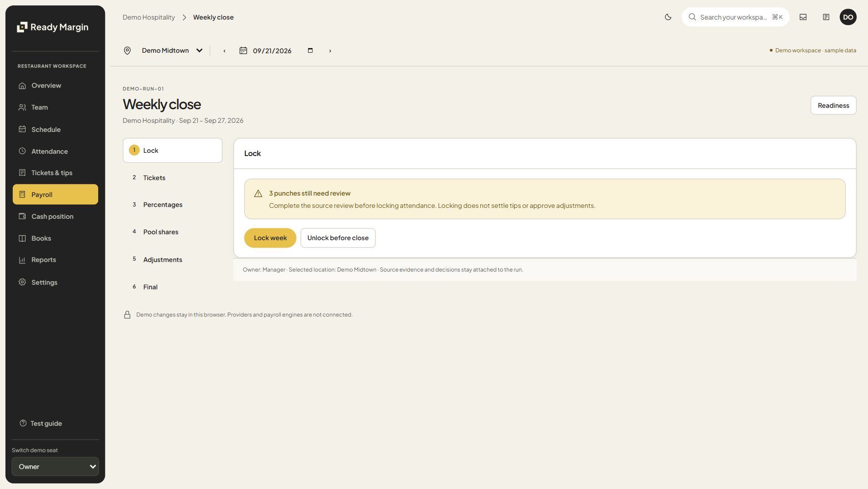868x489 pixels.
Task: Open the Owner demo seat dropdown
Action: [55, 467]
